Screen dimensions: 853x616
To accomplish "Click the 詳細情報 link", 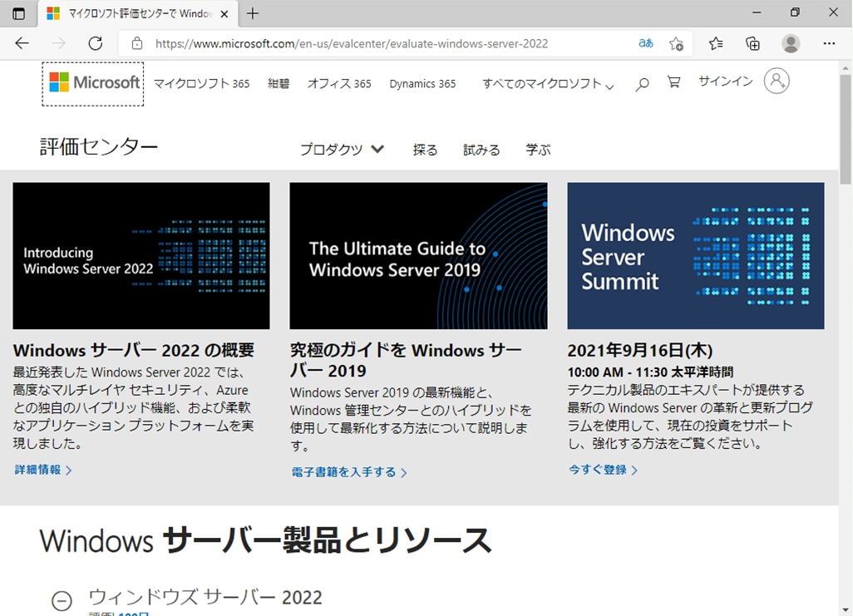I will (x=43, y=470).
